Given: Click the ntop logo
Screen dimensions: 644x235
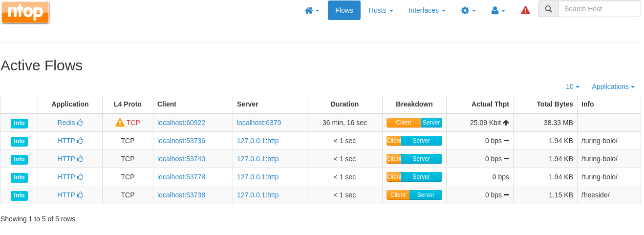Looking at the screenshot, I should [x=25, y=12].
